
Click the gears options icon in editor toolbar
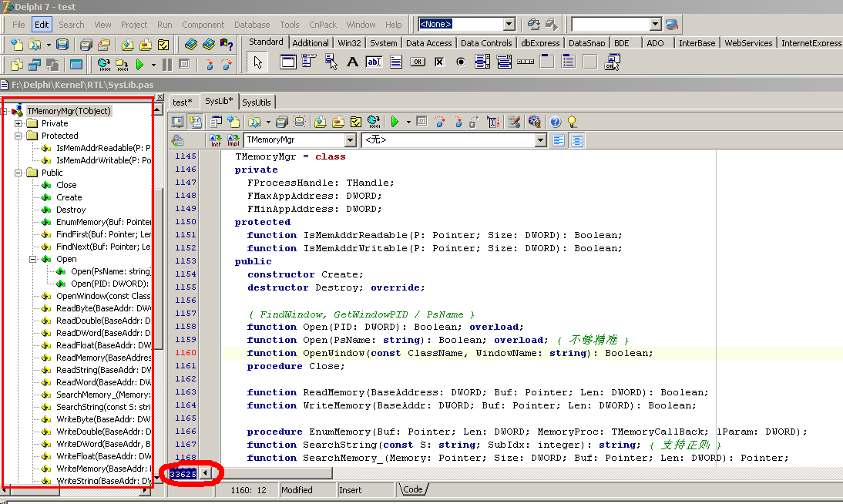tap(534, 122)
